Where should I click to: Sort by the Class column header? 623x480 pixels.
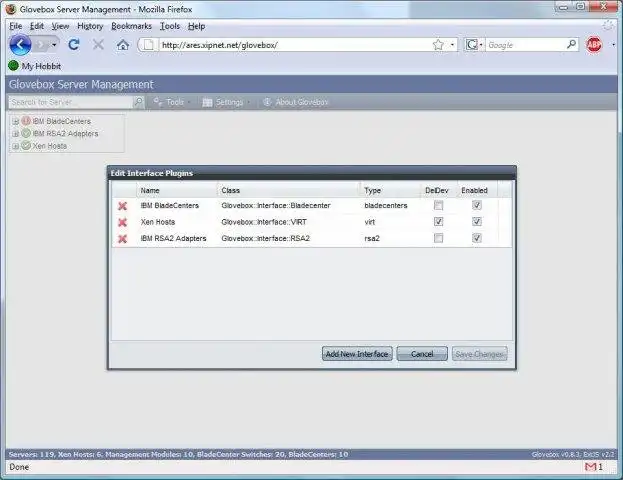pyautogui.click(x=288, y=190)
